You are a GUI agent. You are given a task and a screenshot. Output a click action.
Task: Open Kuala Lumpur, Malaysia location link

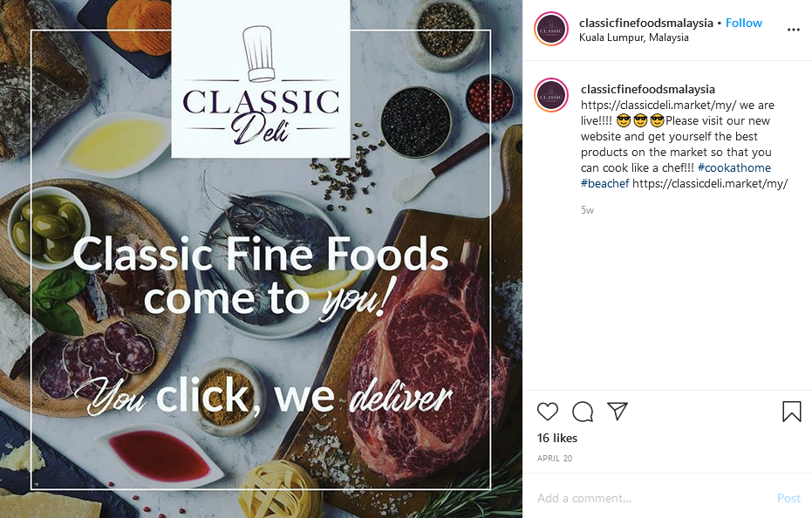tap(634, 37)
